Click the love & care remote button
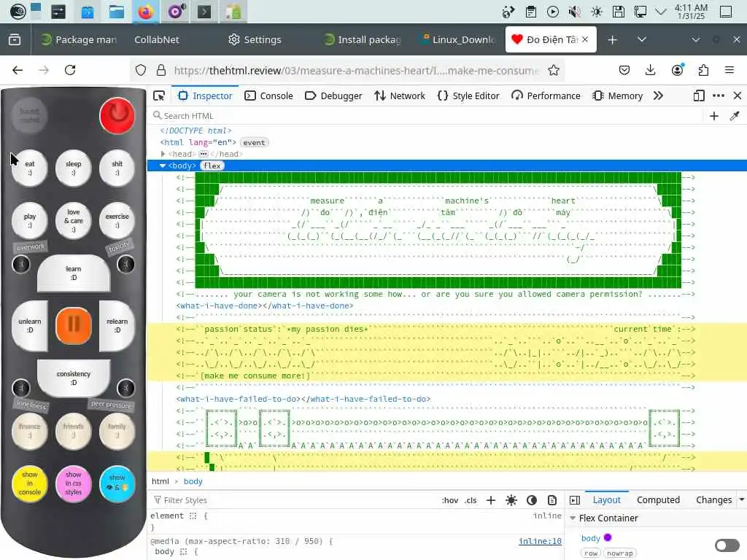This screenshot has width=747, height=560. tap(74, 221)
